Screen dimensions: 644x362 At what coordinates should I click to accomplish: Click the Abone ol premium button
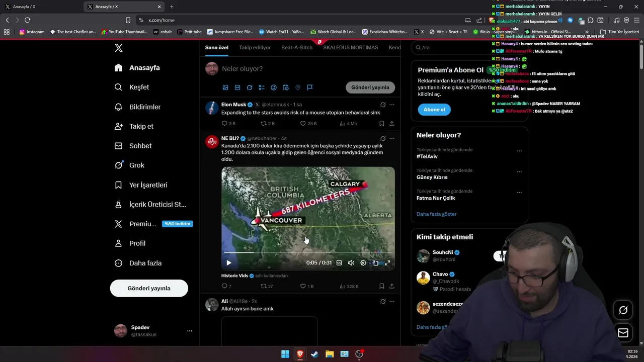(x=434, y=110)
